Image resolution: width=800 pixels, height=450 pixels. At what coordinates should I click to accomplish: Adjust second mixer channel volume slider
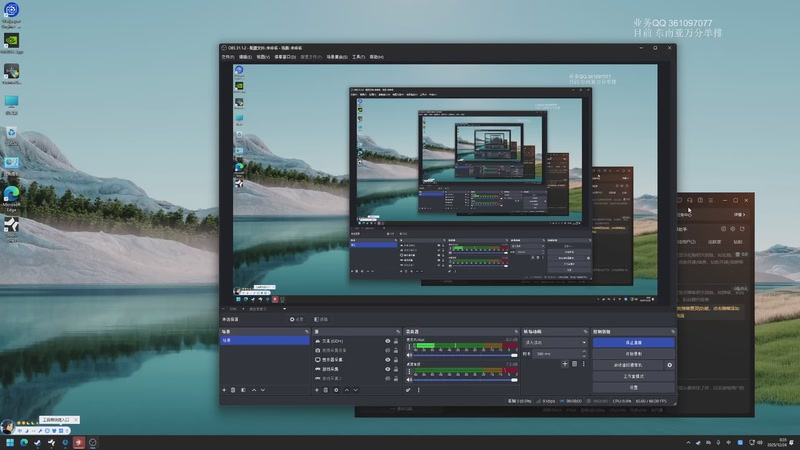tap(465, 380)
